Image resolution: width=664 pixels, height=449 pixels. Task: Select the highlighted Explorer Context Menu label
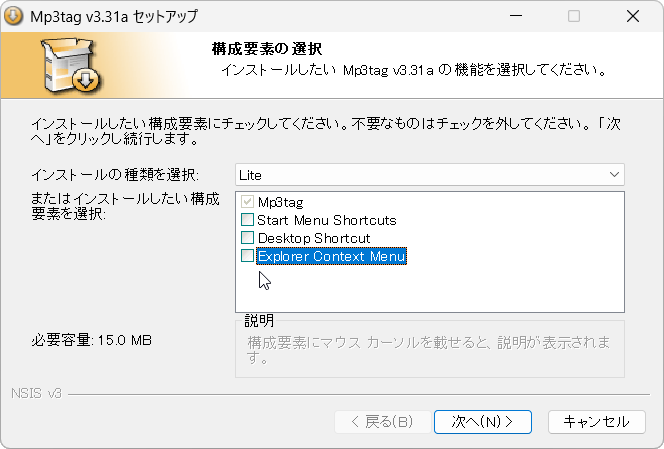pyautogui.click(x=331, y=256)
